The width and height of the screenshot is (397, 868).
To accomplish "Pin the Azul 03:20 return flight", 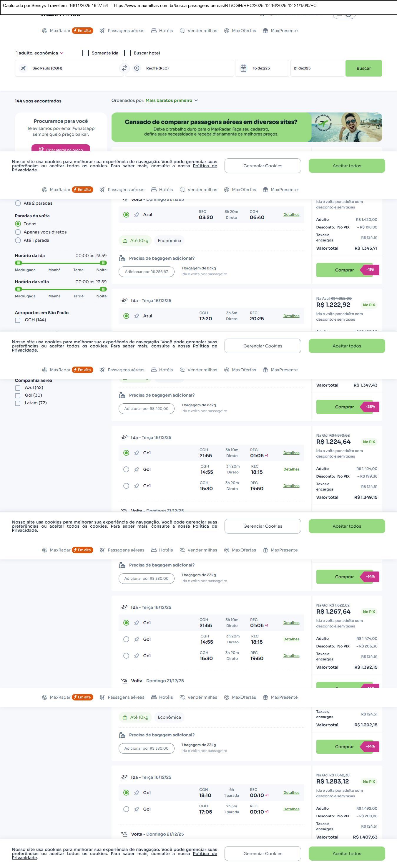I will pos(137,215).
